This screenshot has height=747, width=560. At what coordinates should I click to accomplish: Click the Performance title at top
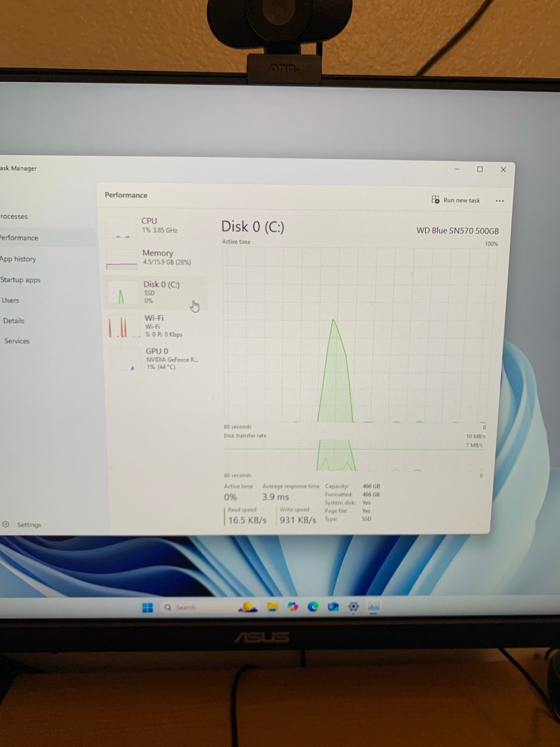(x=126, y=195)
